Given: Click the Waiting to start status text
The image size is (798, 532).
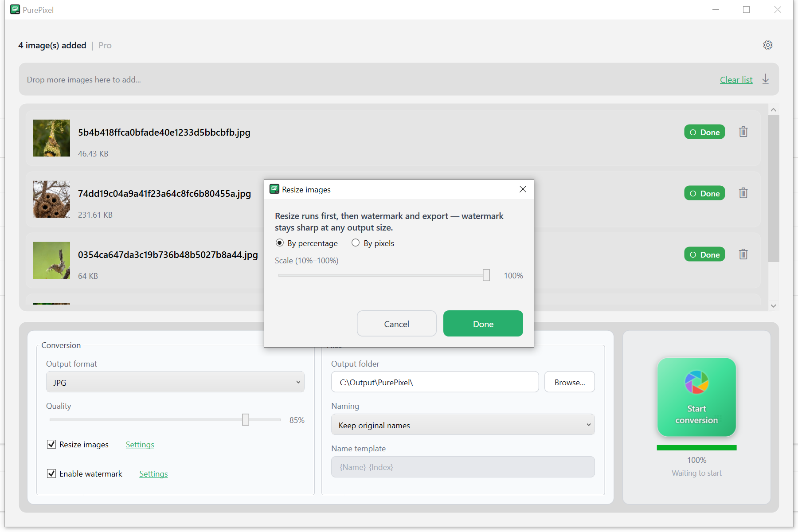Looking at the screenshot, I should tap(696, 473).
